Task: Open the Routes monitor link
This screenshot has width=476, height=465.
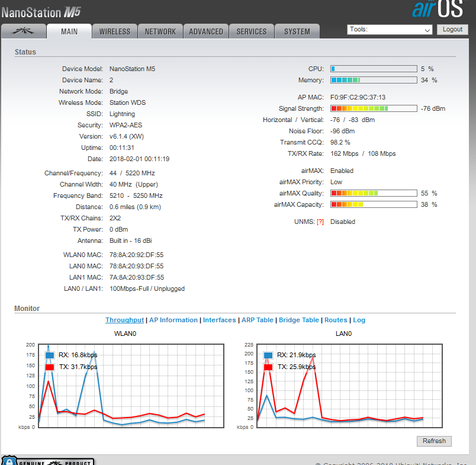Action: tap(336, 320)
